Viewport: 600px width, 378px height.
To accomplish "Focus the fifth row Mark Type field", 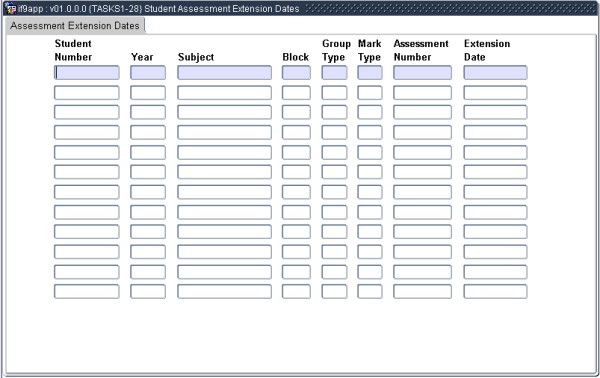I will click(370, 152).
